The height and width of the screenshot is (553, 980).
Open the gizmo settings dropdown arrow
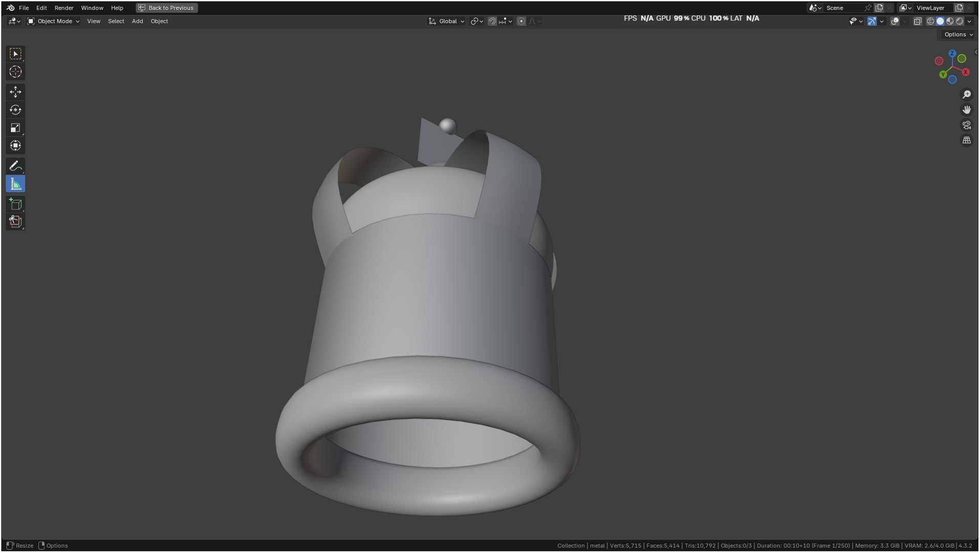[x=882, y=21]
